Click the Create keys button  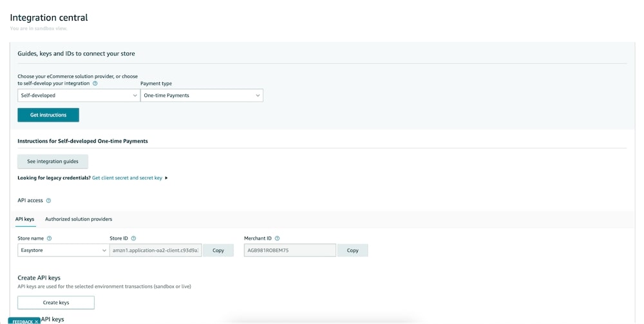(x=56, y=302)
